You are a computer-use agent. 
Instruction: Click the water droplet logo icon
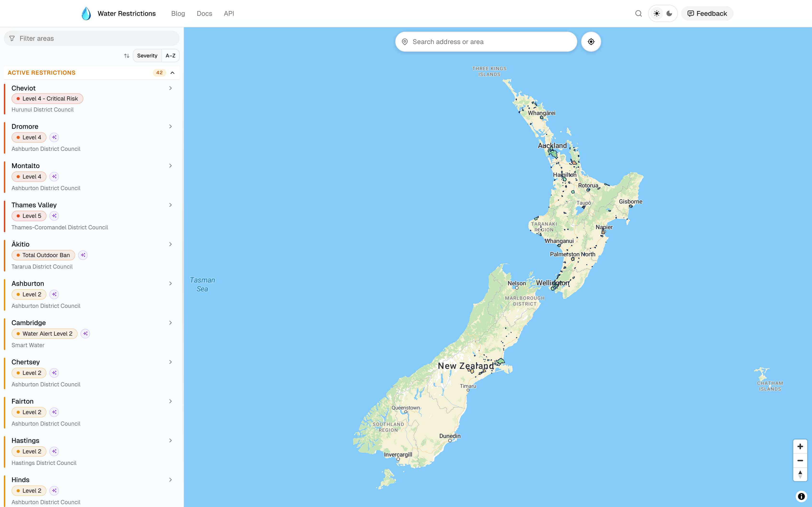pyautogui.click(x=86, y=13)
